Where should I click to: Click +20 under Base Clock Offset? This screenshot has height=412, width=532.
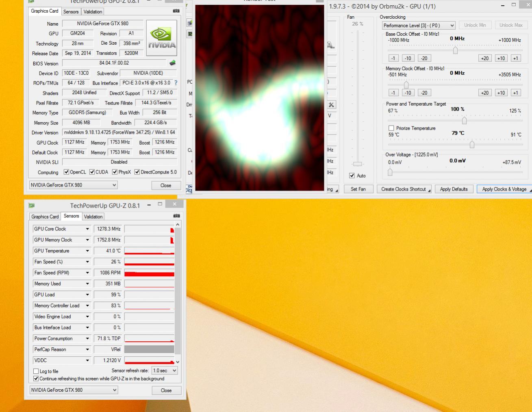click(x=485, y=58)
